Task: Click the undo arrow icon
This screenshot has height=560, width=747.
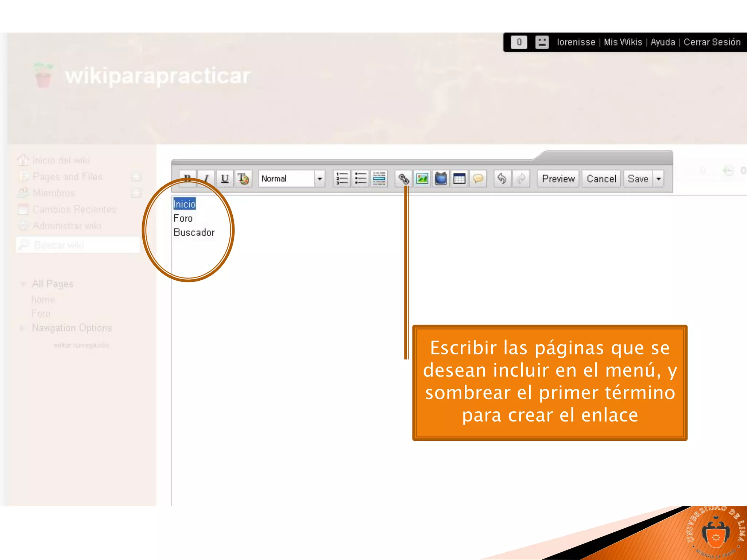Action: tap(502, 179)
